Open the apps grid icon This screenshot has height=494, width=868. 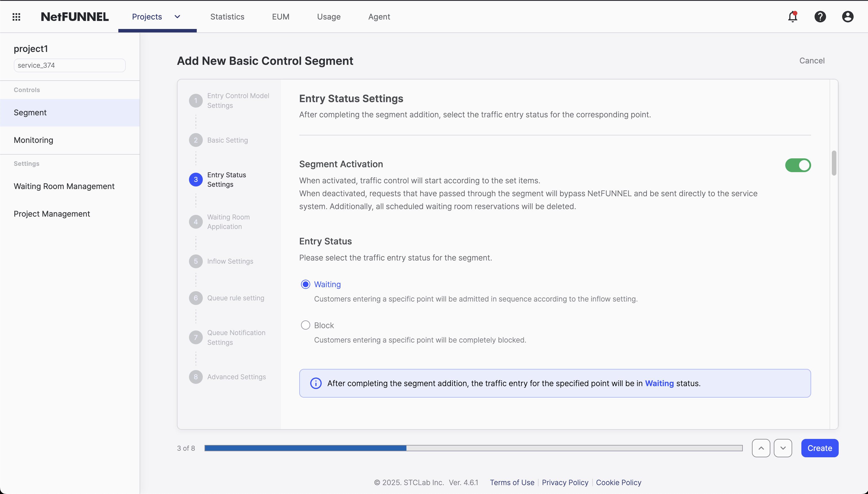pos(16,16)
